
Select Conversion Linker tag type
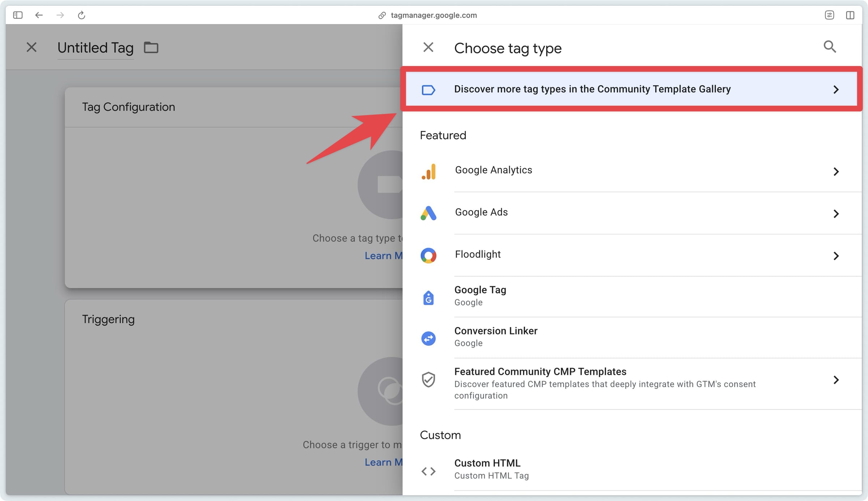tap(632, 337)
